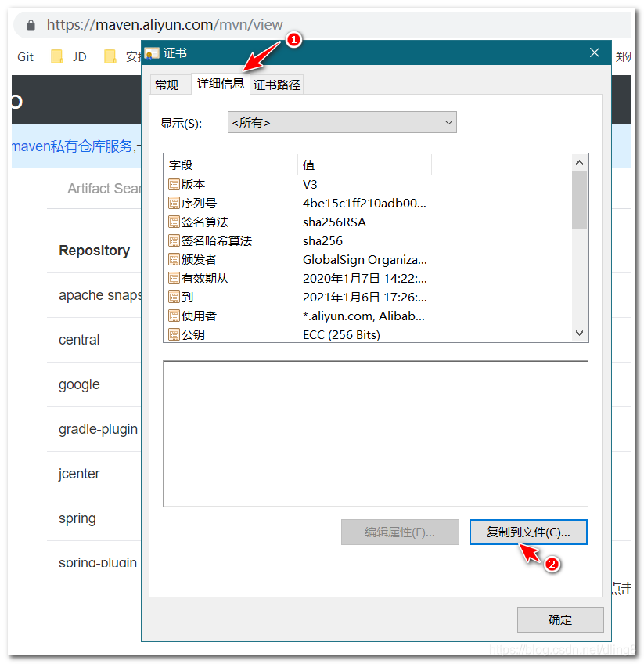Click the maven私有仓库服务 link in page

pyautogui.click(x=74, y=146)
